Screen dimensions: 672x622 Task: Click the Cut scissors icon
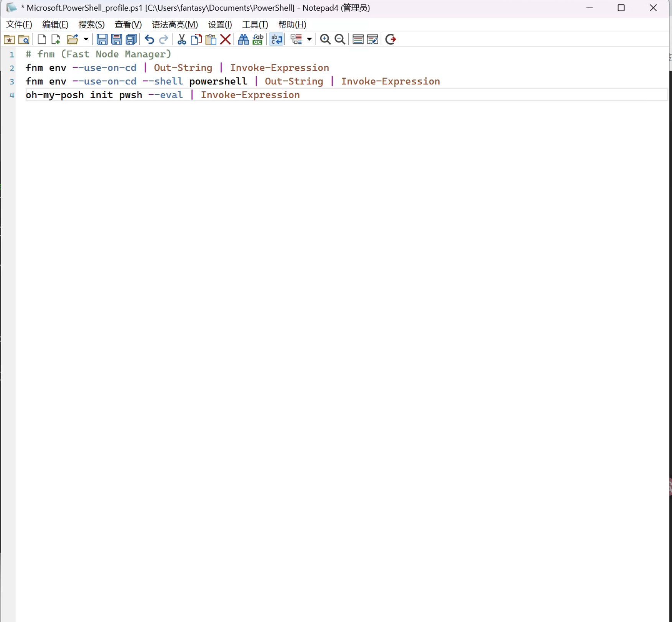coord(182,39)
